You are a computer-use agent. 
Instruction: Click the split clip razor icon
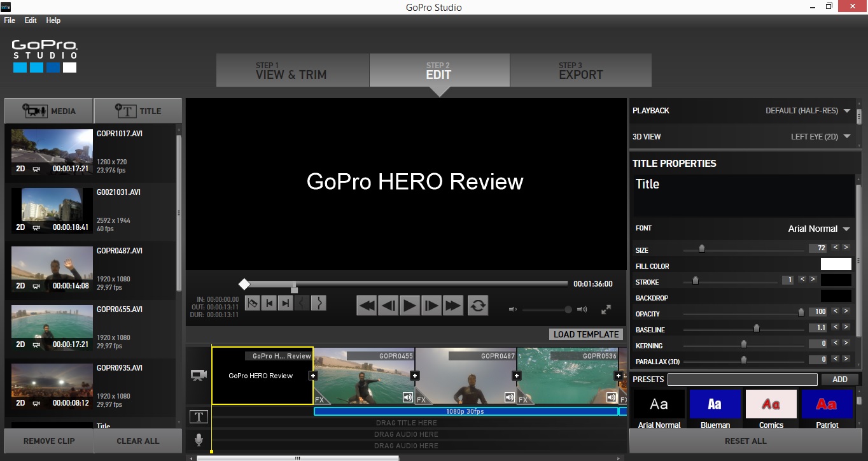[253, 304]
